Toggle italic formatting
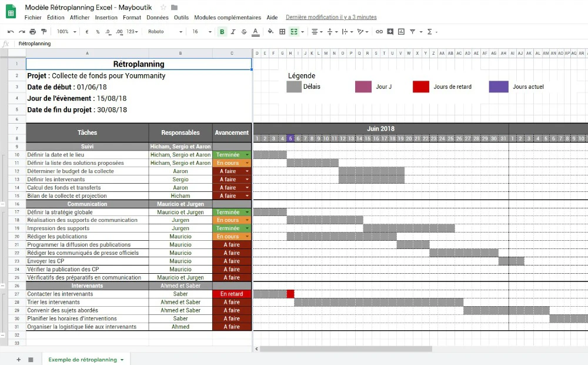 pos(233,32)
